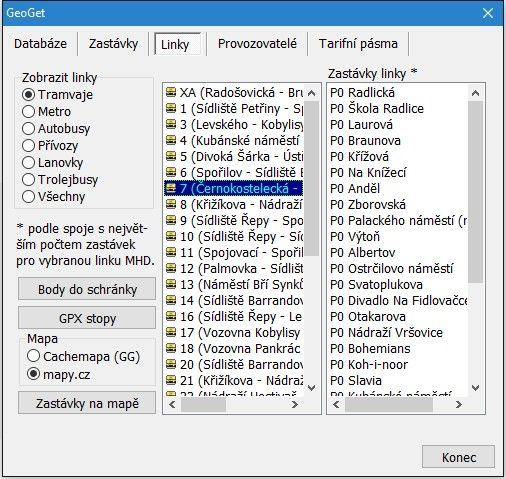Click the tram icon beside line XA
The height and width of the screenshot is (479, 506).
click(171, 92)
